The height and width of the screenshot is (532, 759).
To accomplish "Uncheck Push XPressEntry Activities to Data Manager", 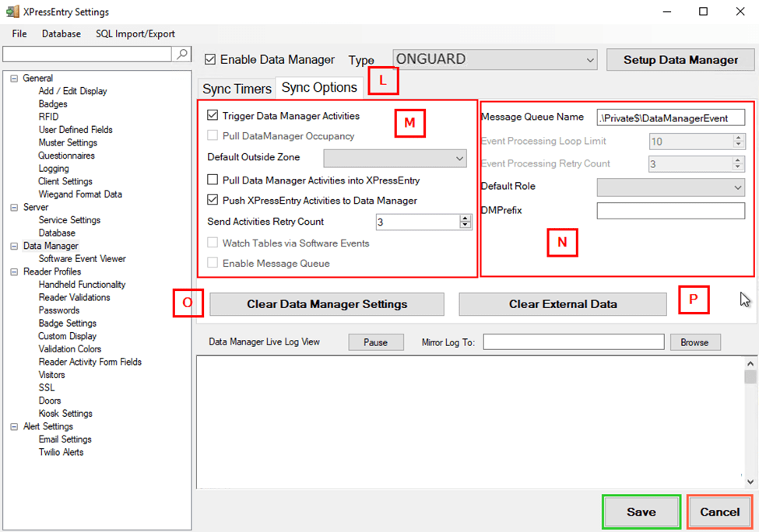I will tap(213, 200).
